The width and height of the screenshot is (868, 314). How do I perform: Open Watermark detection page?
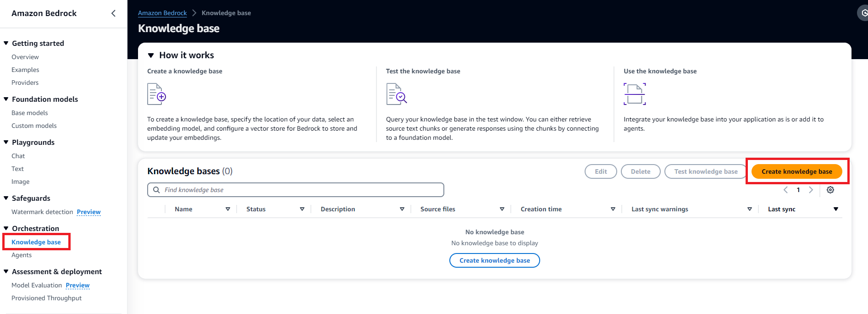42,212
